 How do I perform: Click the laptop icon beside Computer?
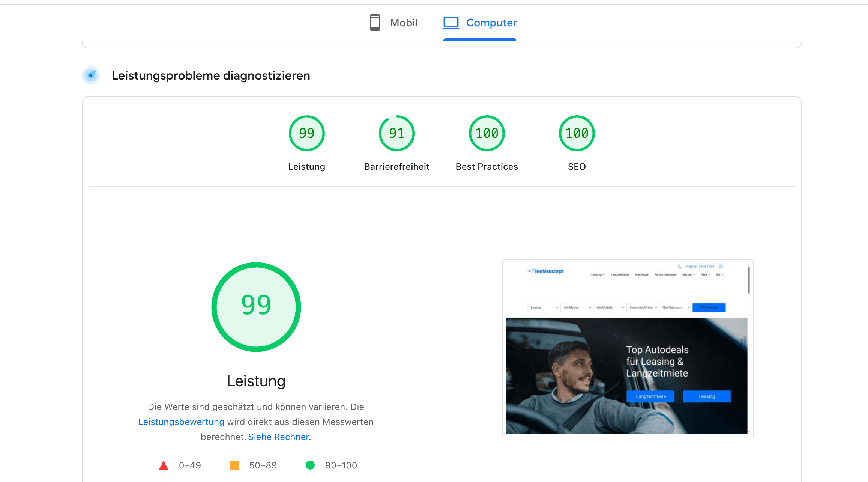tap(451, 23)
